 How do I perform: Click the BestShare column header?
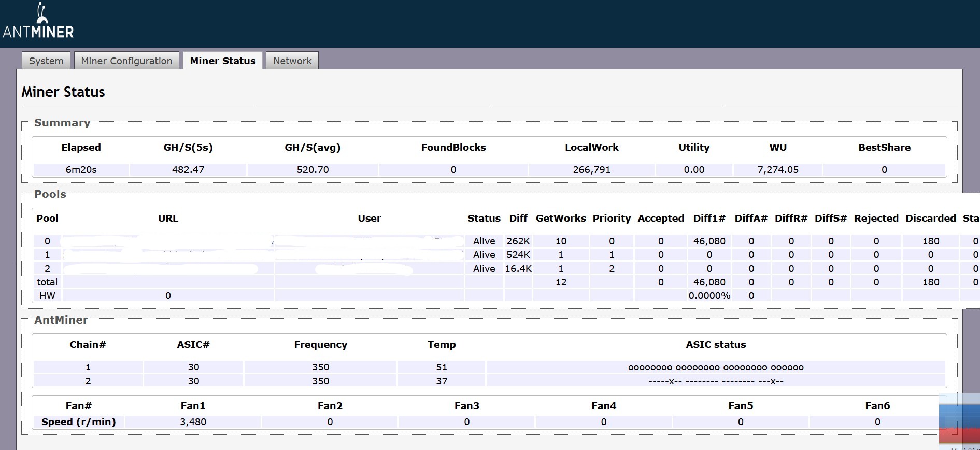pyautogui.click(x=884, y=148)
